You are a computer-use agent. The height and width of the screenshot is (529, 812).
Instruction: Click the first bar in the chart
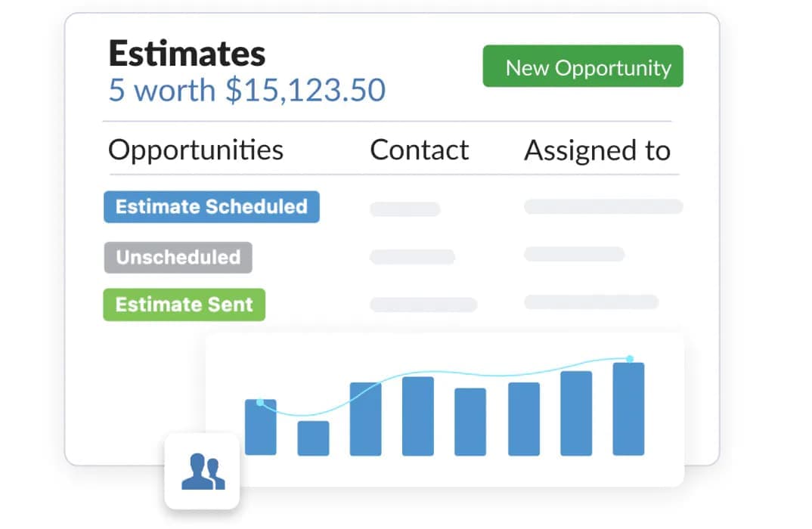tap(260, 428)
